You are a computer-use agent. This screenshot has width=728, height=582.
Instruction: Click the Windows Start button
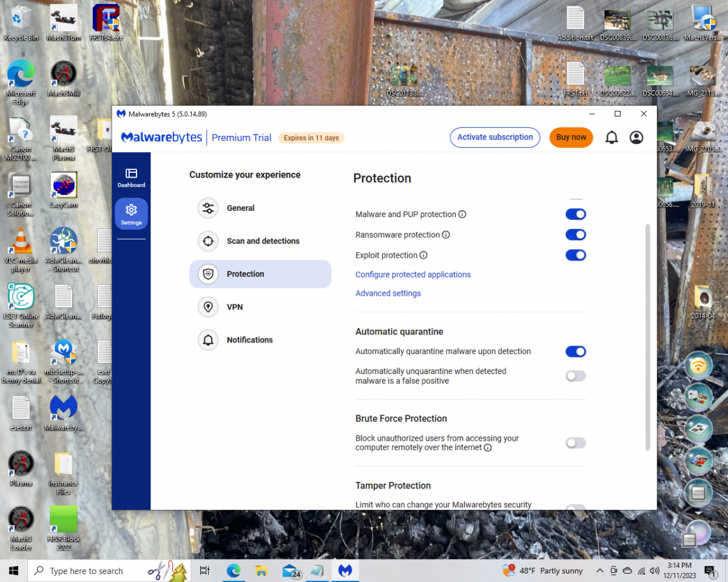click(x=14, y=570)
